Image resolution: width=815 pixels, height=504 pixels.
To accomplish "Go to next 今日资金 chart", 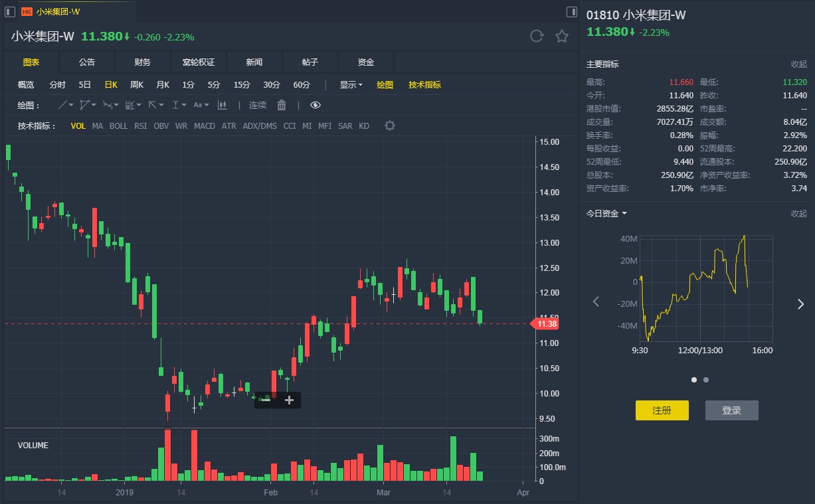I will [x=800, y=304].
